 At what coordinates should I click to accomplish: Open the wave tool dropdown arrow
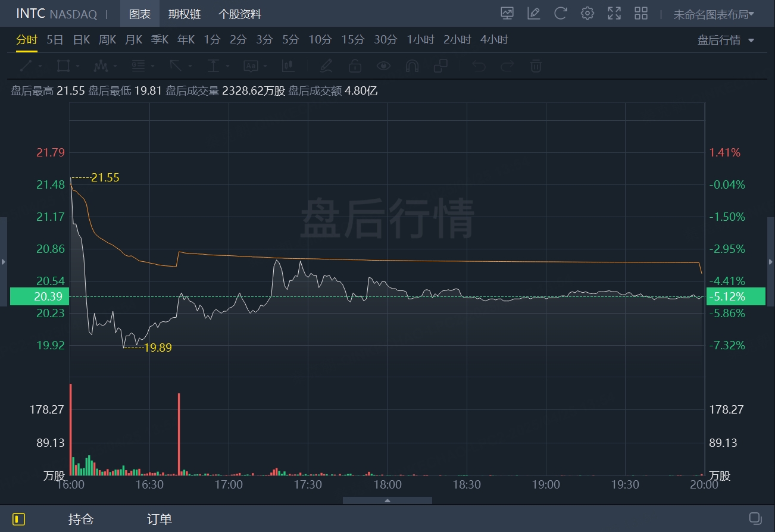[x=115, y=66]
